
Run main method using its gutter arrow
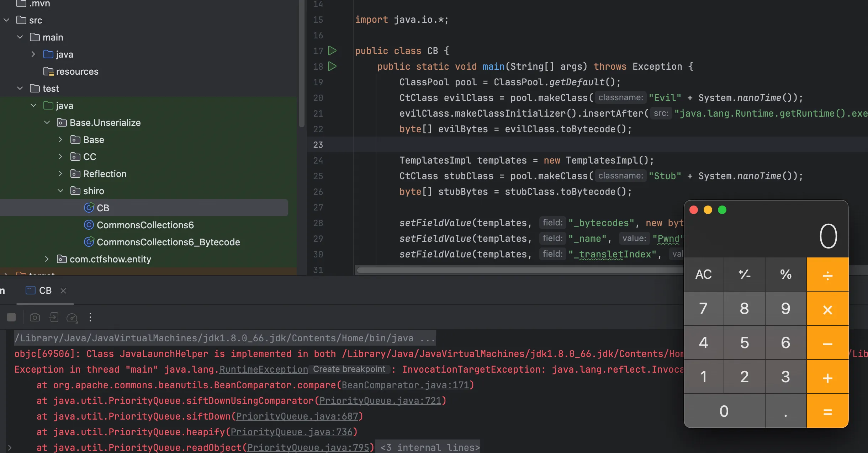[332, 66]
